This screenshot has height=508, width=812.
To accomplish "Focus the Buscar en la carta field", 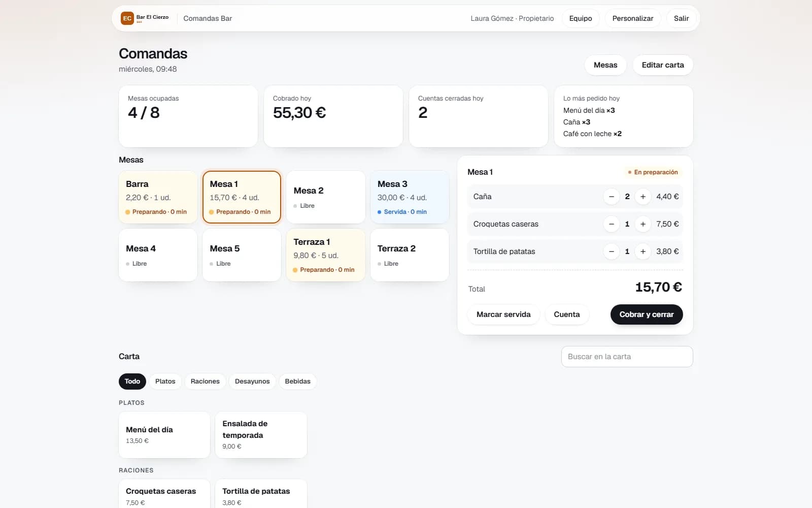I will point(627,357).
